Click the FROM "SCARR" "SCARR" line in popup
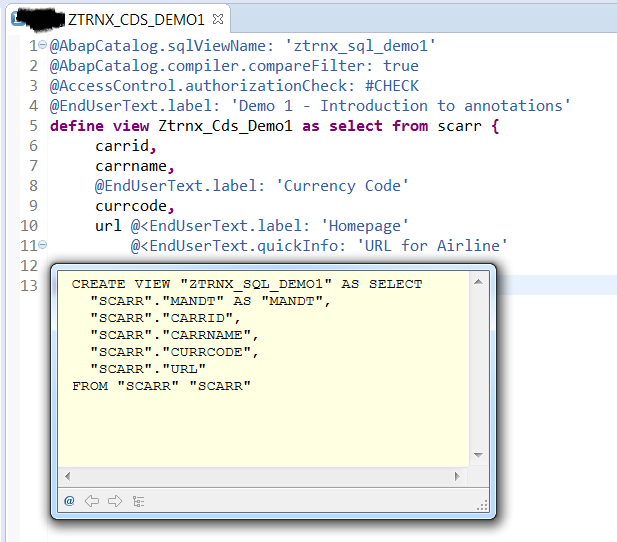The image size is (617, 542). tap(161, 386)
